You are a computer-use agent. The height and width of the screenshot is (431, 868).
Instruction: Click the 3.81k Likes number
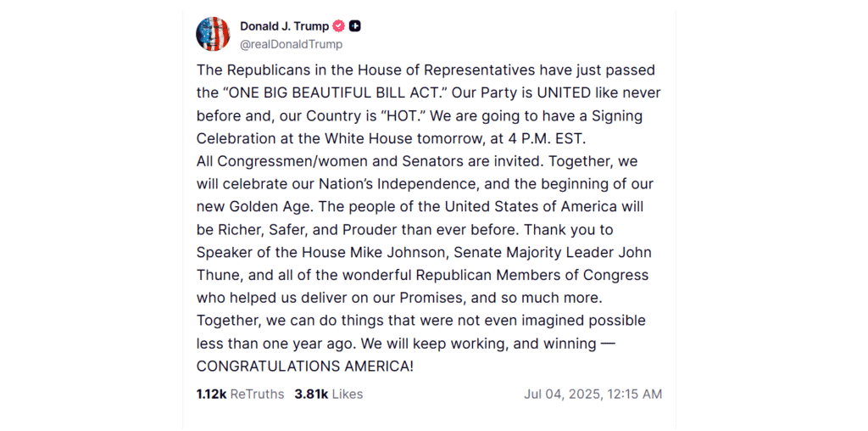[311, 394]
